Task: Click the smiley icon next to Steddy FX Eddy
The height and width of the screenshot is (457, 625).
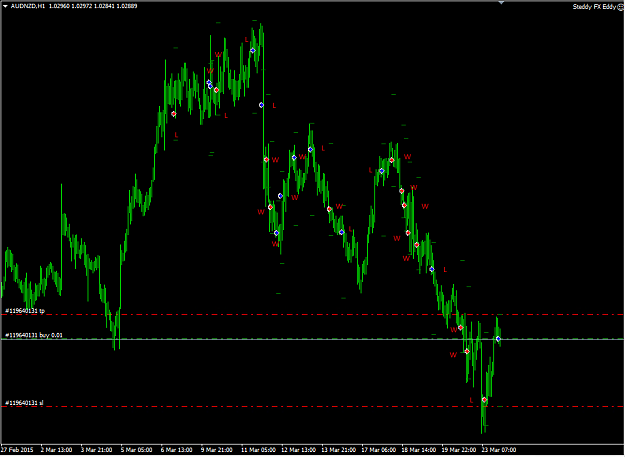Action: coord(620,7)
